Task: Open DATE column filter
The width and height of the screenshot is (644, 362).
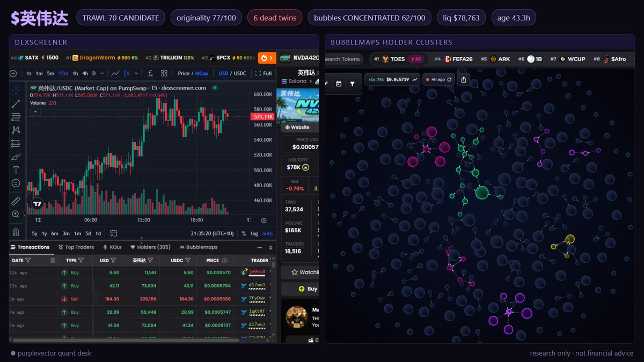Action: tap(28, 260)
